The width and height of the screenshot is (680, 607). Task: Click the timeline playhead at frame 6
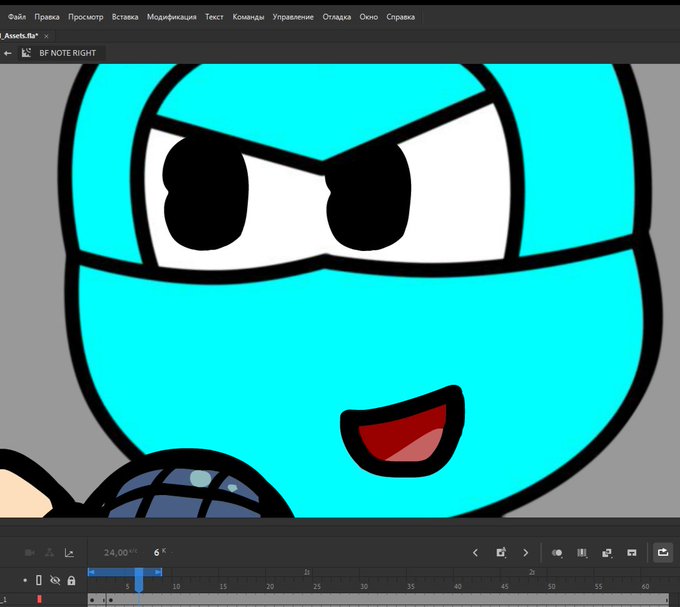[x=139, y=580]
